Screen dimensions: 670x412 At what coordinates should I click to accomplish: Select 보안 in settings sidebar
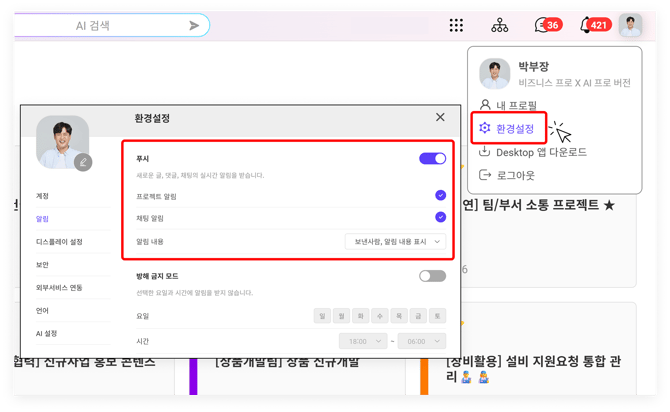43,265
